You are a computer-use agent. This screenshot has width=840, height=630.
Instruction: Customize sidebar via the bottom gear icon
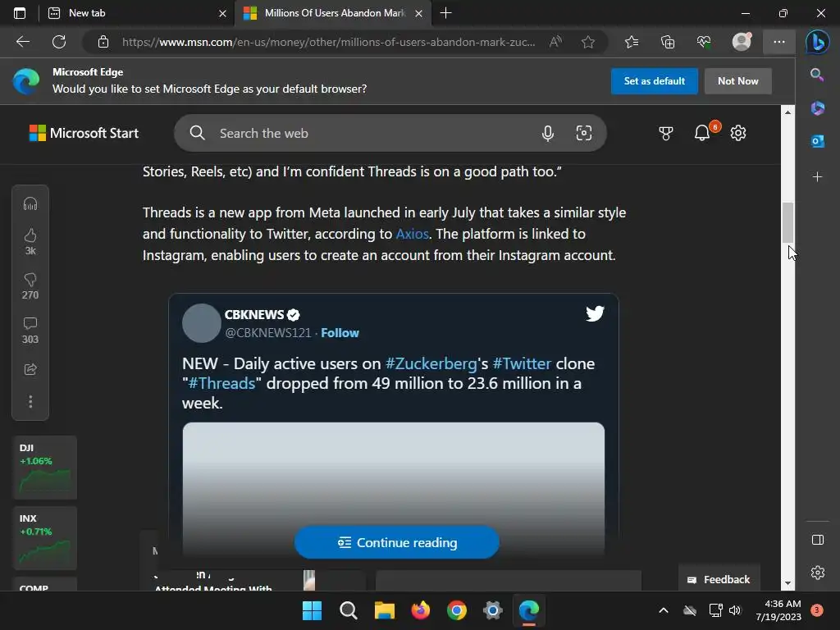[818, 573]
